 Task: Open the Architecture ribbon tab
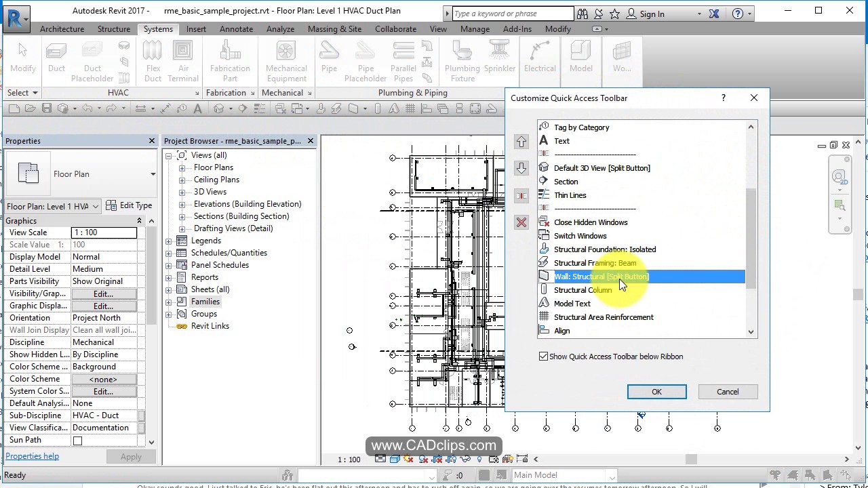(x=62, y=29)
